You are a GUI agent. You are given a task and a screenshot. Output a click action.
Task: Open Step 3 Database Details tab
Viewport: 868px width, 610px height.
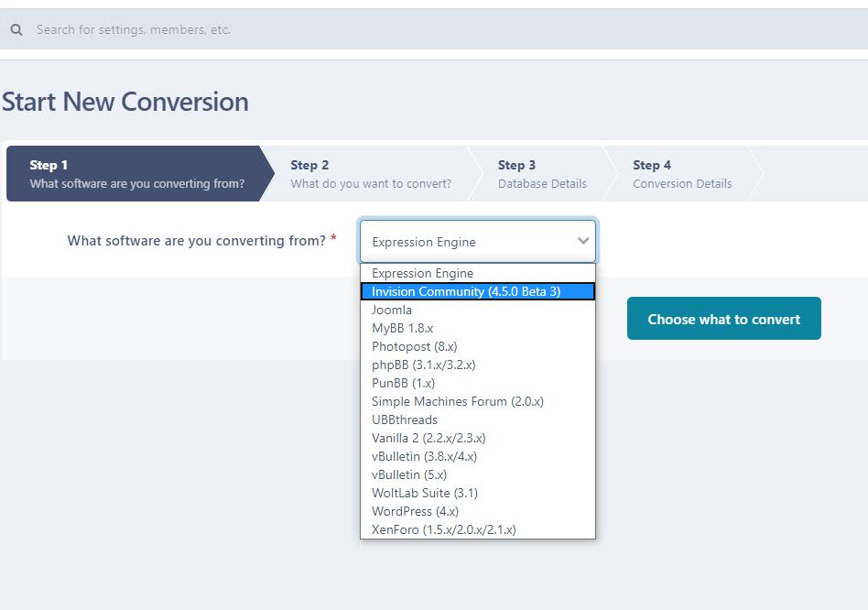click(542, 173)
